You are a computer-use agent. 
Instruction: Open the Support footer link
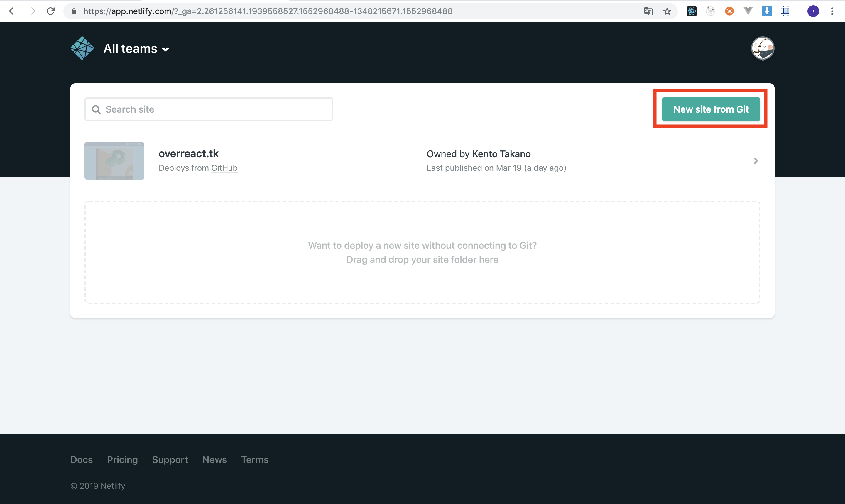pos(170,459)
